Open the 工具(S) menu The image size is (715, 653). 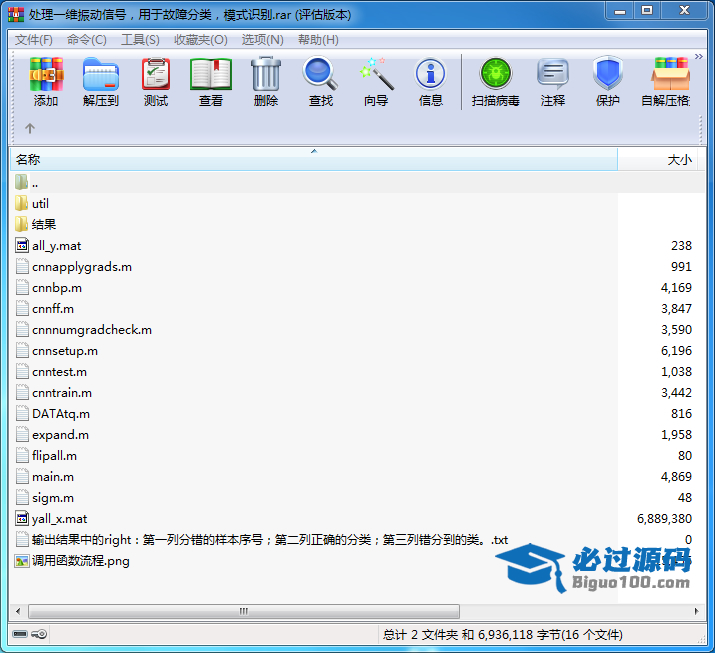click(x=140, y=40)
